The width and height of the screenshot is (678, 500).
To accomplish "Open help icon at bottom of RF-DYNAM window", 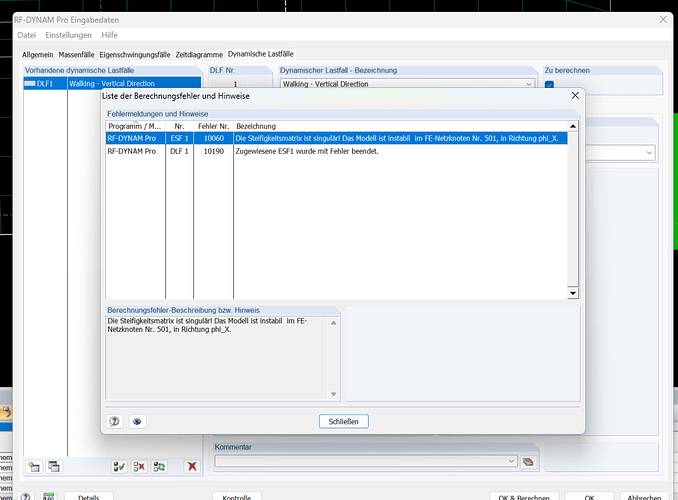I will 26,497.
